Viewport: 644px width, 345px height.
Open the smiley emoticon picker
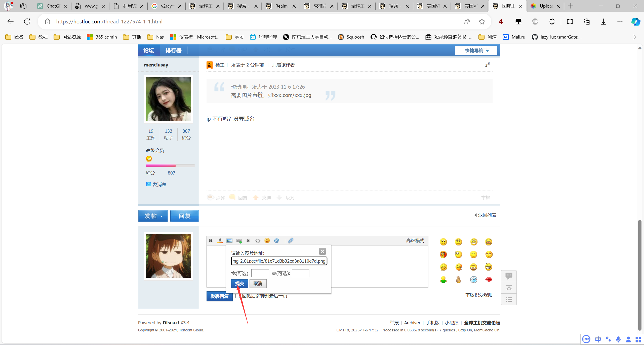[x=267, y=240]
